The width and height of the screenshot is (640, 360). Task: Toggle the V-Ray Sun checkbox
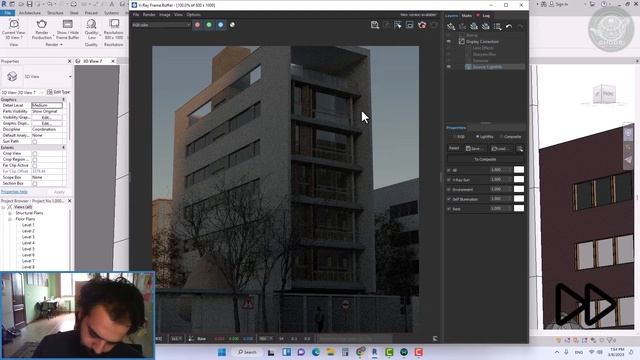pyautogui.click(x=449, y=180)
